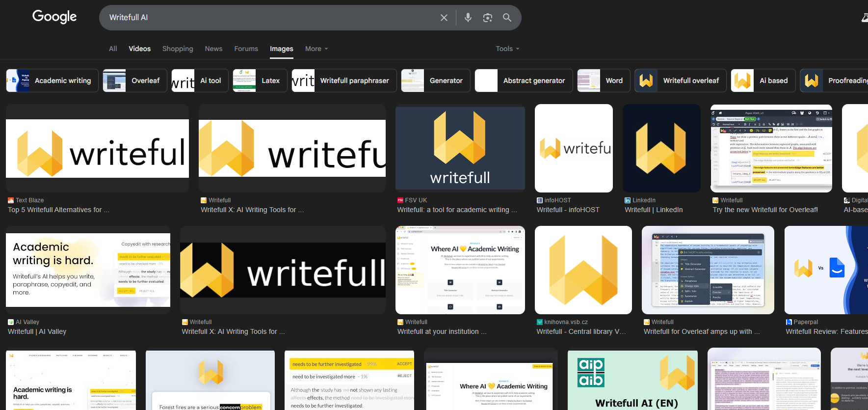This screenshot has width=868, height=410.
Task: Open FSV UK writefull dark logo thumbnail
Action: pyautogui.click(x=460, y=148)
